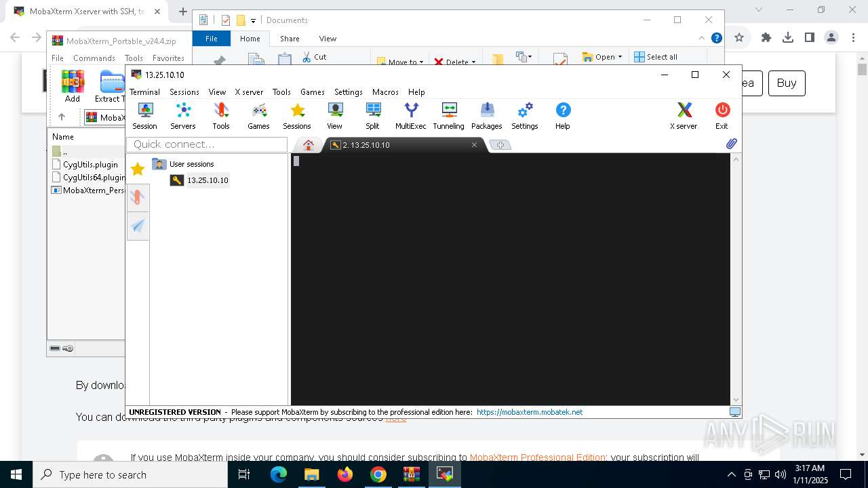Open Firefox from the taskbar
This screenshot has height=488, width=868.
click(345, 474)
